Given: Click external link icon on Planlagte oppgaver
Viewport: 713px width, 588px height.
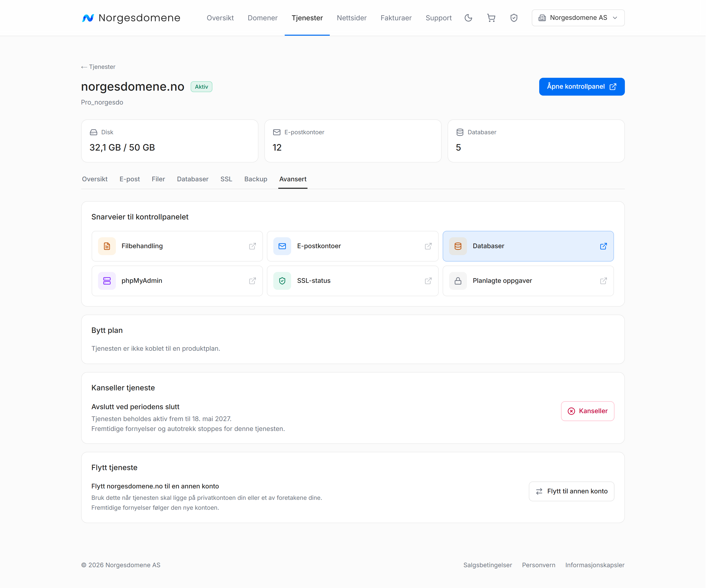Looking at the screenshot, I should point(603,281).
